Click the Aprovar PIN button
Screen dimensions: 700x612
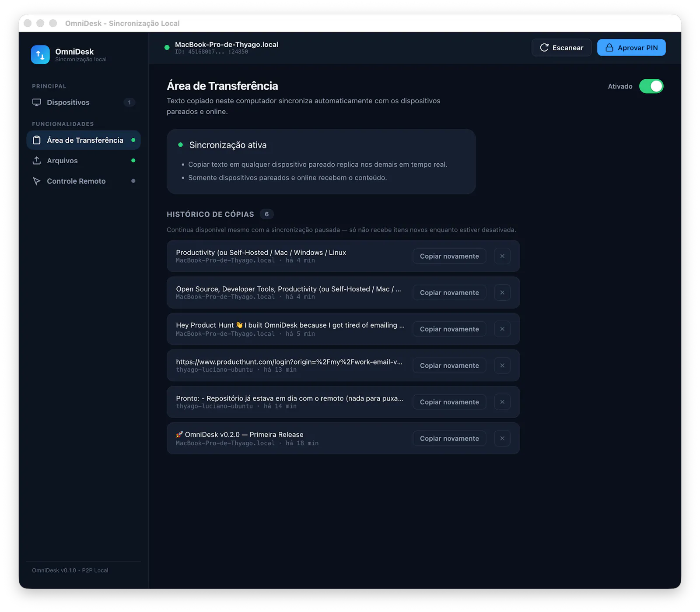[631, 48]
